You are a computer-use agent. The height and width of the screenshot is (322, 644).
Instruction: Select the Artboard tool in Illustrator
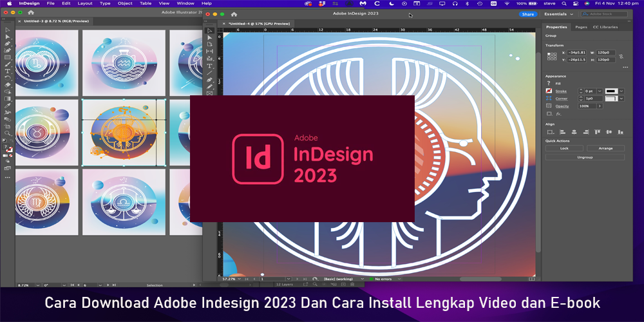tap(7, 126)
